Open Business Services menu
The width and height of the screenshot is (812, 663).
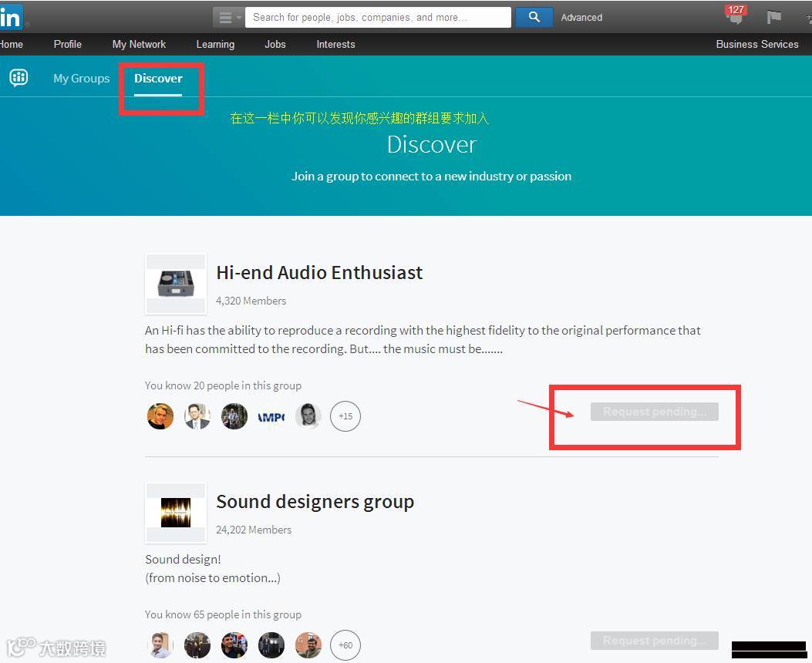point(757,45)
